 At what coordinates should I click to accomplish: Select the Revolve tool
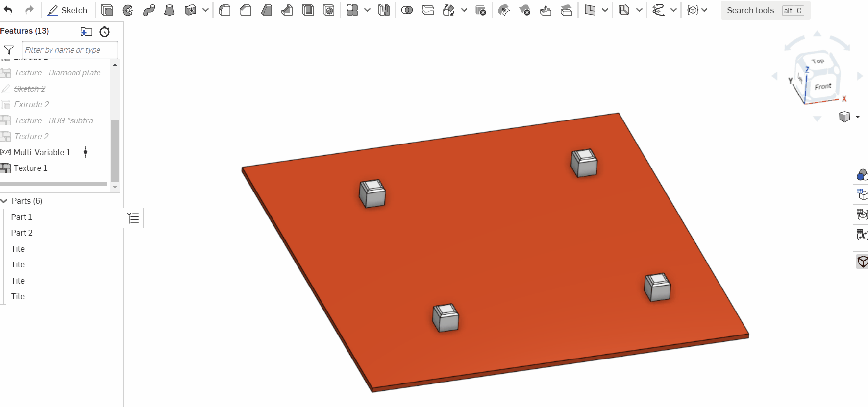128,10
